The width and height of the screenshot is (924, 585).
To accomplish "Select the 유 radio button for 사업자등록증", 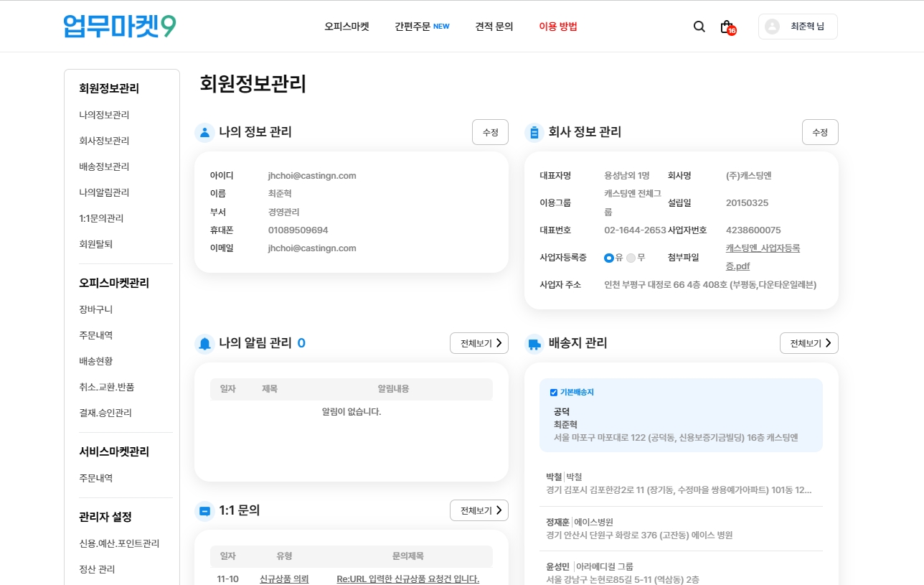I will pos(609,258).
